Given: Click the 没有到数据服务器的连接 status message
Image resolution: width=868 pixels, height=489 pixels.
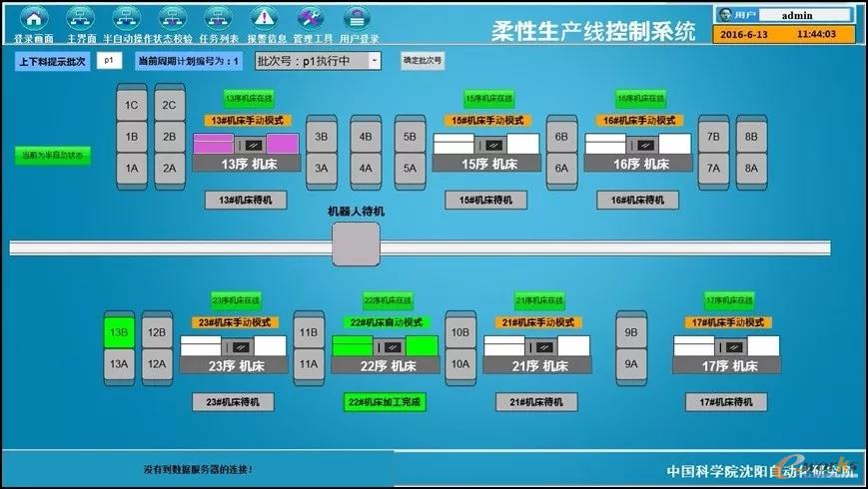Looking at the screenshot, I should [x=198, y=470].
